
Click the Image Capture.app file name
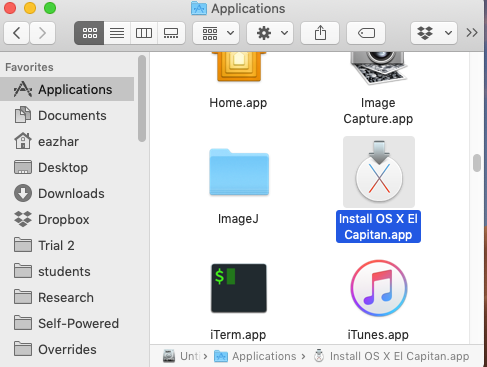tap(378, 111)
